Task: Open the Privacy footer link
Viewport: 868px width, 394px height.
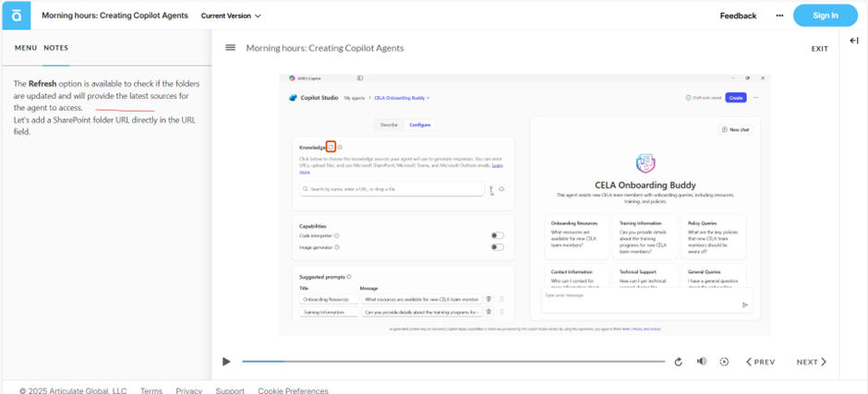Action: (188, 390)
